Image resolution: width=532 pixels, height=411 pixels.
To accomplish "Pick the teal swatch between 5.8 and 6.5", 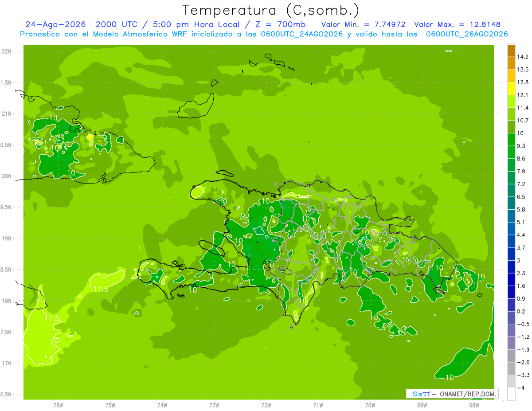I will [511, 203].
